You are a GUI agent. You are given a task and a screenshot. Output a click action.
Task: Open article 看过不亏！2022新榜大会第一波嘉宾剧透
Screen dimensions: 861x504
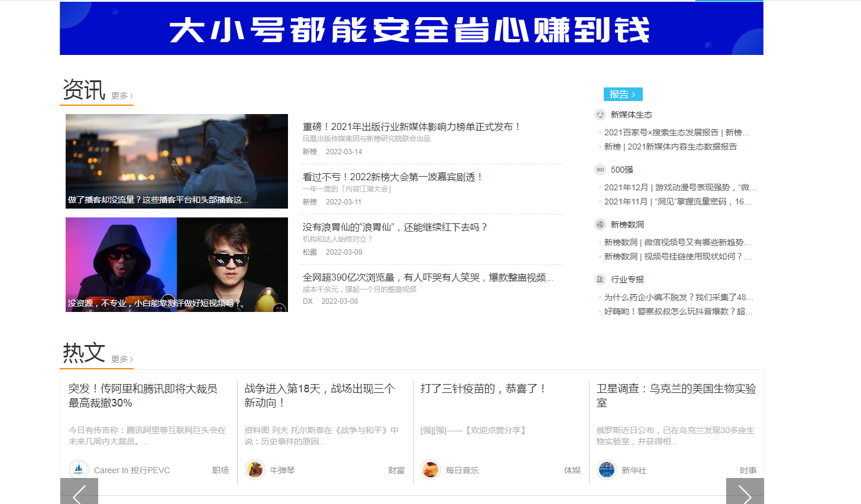point(393,177)
